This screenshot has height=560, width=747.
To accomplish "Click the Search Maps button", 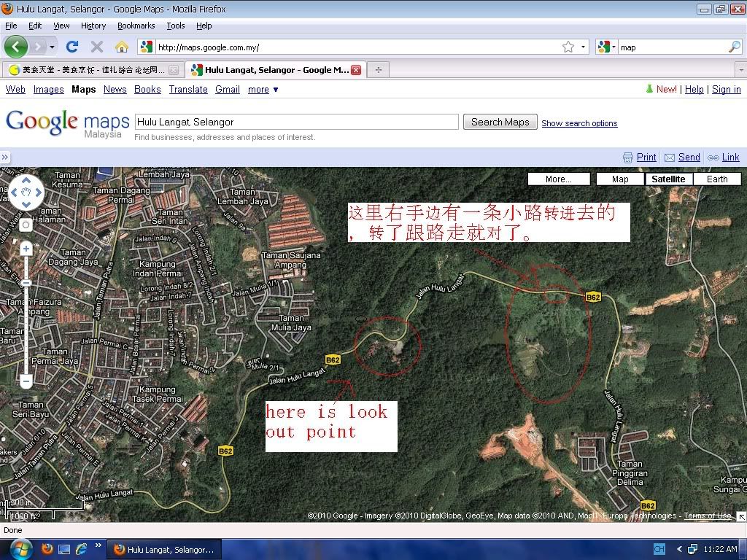I will pos(500,122).
